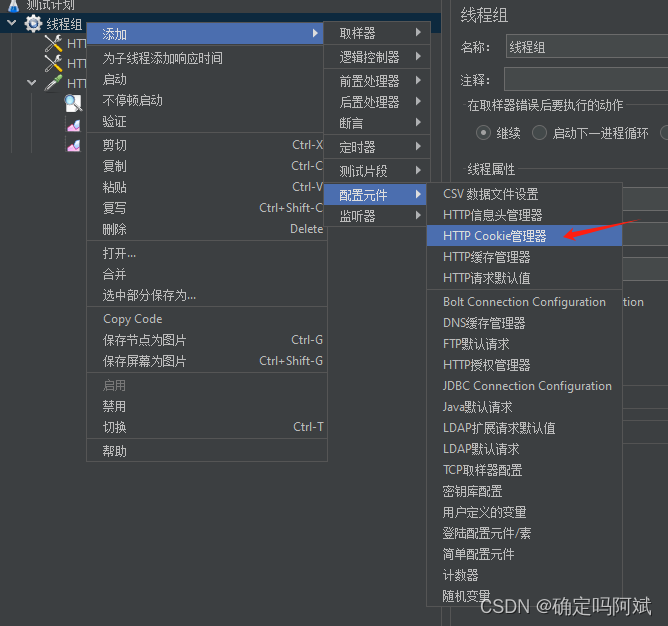Select HTTP信息头管理器
The width and height of the screenshot is (668, 626).
tap(524, 215)
